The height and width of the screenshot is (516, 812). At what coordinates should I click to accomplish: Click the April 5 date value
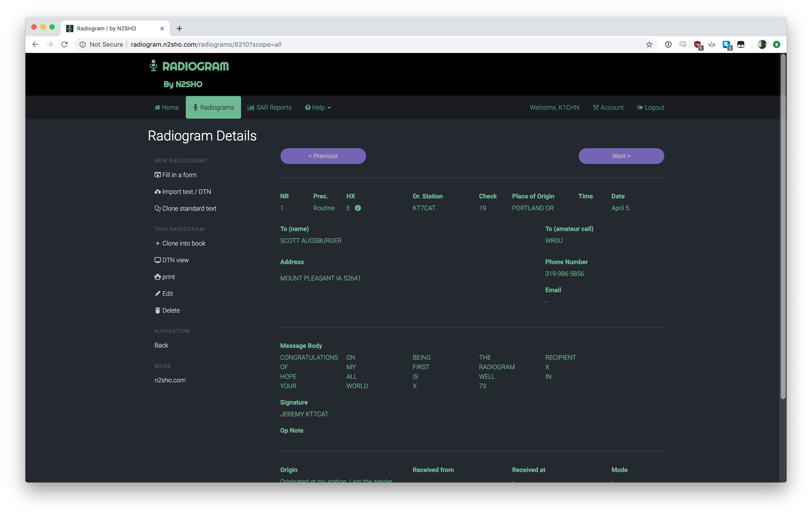point(620,208)
